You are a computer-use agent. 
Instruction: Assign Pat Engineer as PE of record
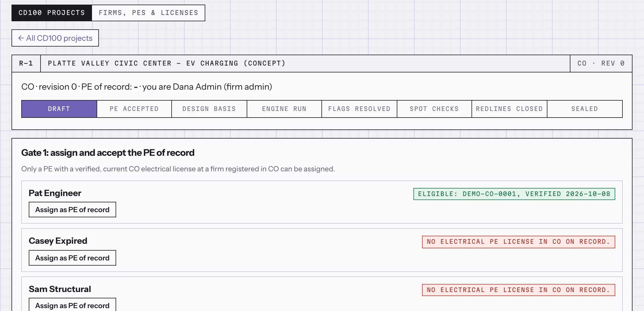pyautogui.click(x=72, y=210)
